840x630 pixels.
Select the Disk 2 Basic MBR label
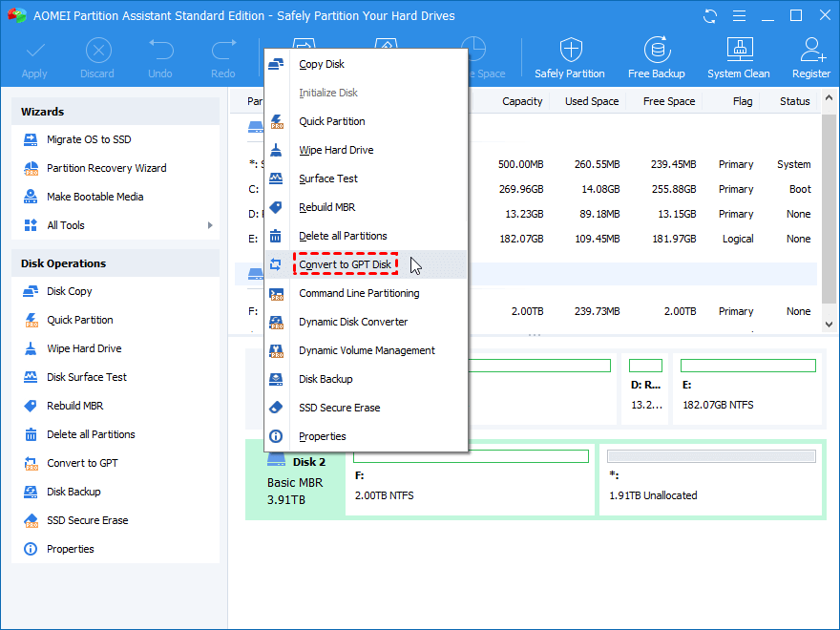pos(295,481)
